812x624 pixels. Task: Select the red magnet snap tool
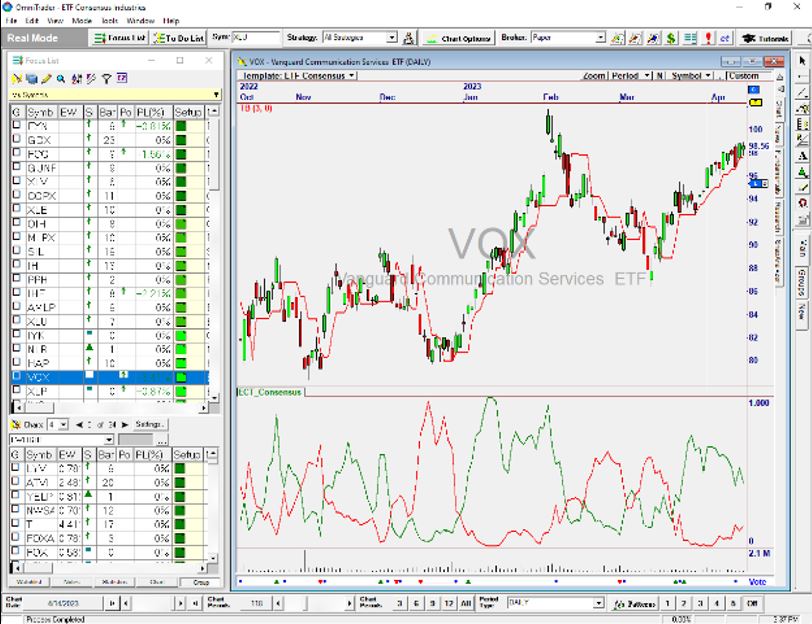click(x=802, y=203)
